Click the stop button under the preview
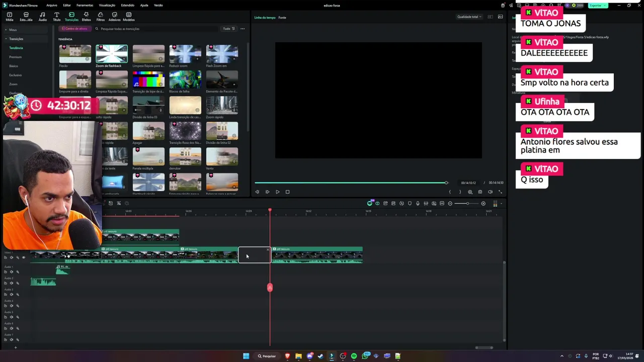 (287, 192)
